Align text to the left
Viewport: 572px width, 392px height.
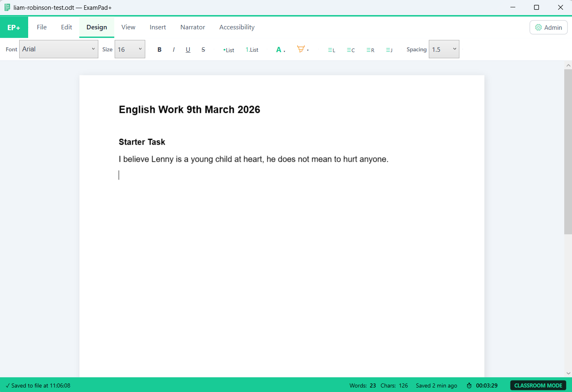[x=331, y=49]
